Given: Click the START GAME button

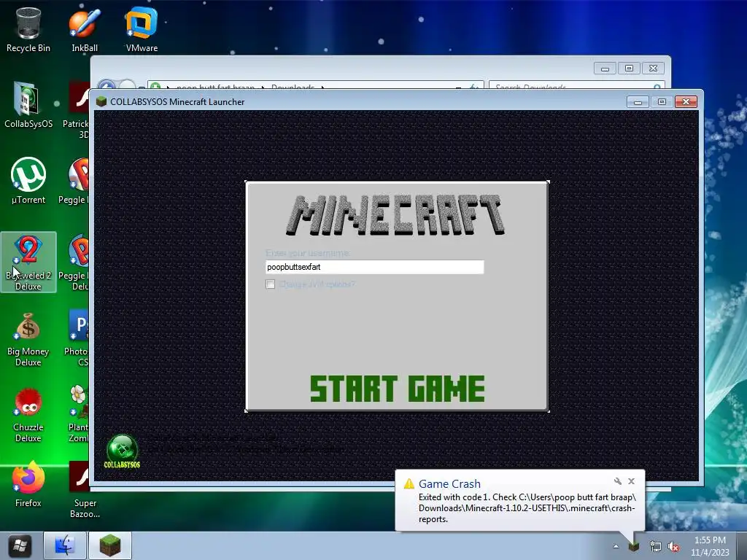Looking at the screenshot, I should 398,389.
